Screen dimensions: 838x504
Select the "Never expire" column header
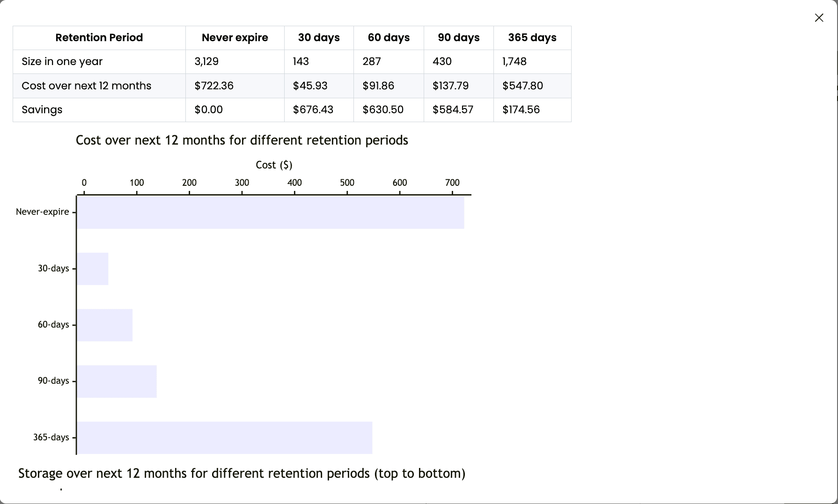click(x=235, y=37)
